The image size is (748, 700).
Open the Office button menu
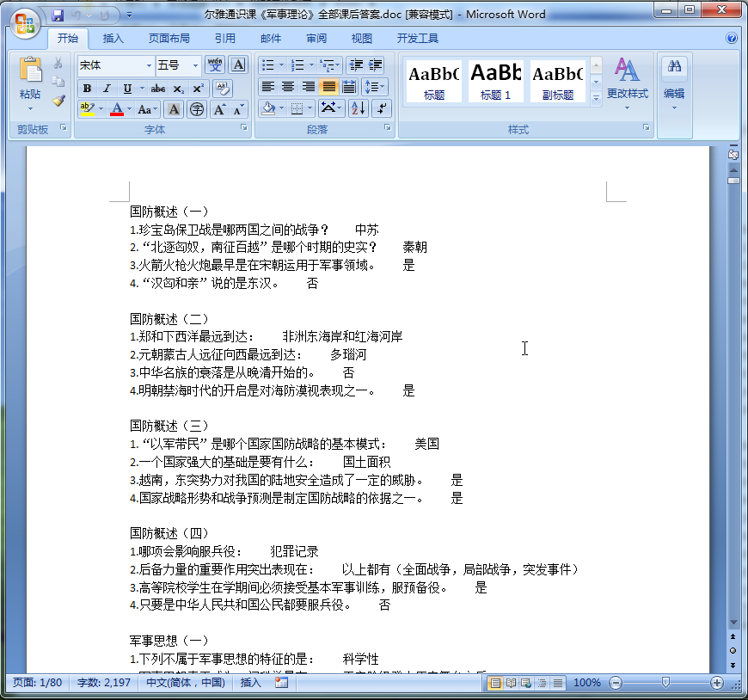tap(24, 22)
